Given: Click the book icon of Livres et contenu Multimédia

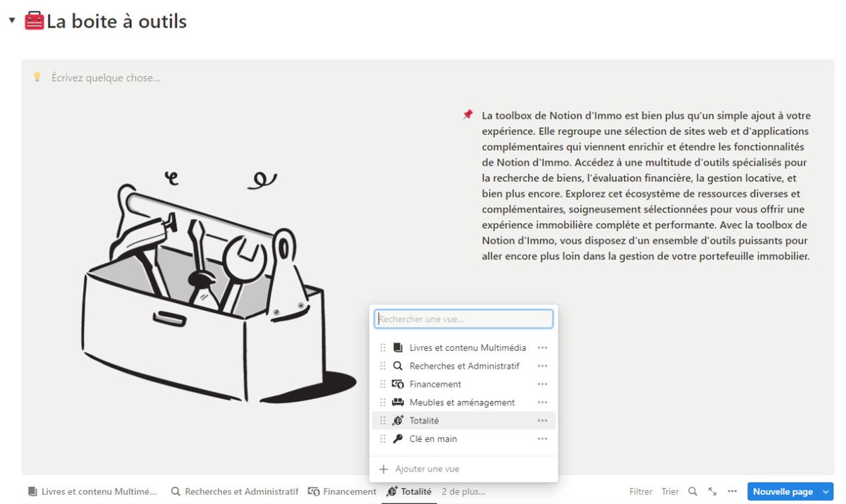Looking at the screenshot, I should (x=398, y=348).
